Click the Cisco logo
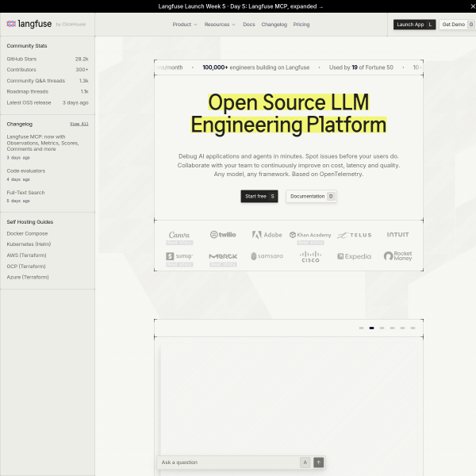 [x=310, y=256]
